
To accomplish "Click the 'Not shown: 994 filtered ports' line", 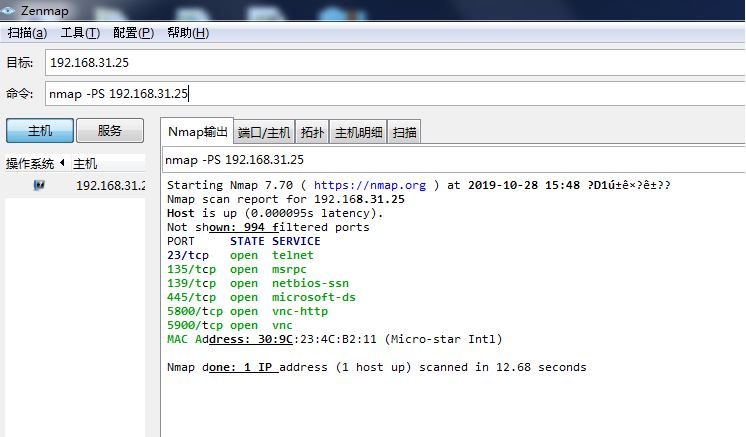I will click(x=268, y=227).
